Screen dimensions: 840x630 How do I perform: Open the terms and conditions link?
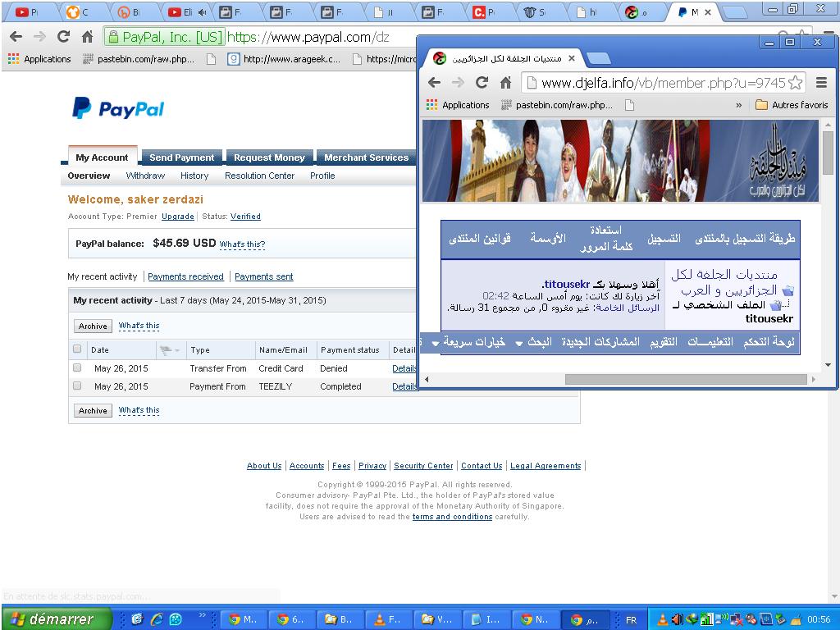[452, 517]
